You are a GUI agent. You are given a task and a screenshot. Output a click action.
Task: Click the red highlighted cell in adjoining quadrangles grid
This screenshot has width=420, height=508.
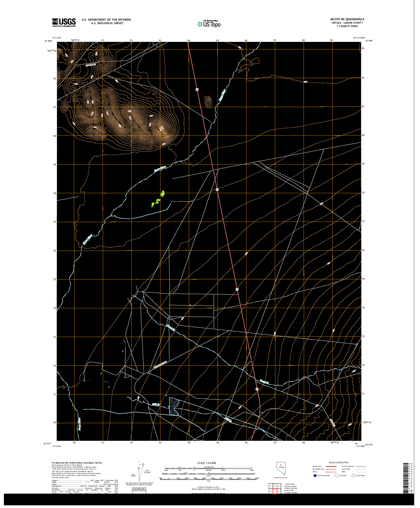pyautogui.click(x=275, y=491)
